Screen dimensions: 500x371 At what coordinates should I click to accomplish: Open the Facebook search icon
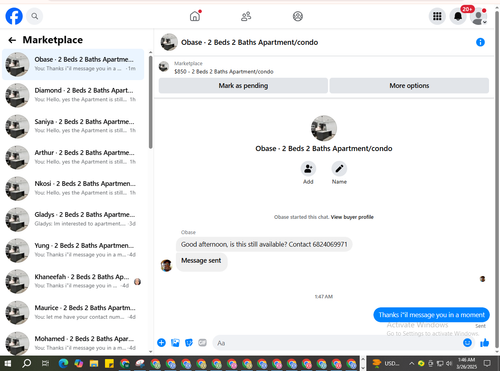[x=35, y=16]
